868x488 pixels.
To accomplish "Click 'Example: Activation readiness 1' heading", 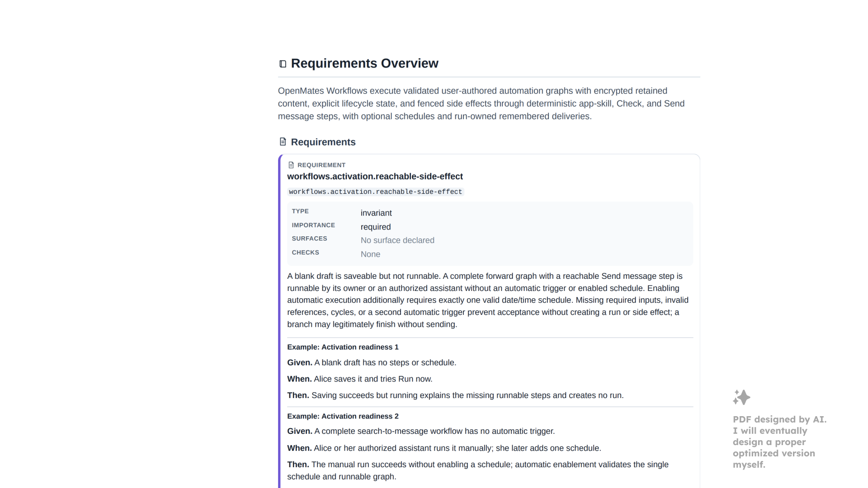I will pos(343,347).
